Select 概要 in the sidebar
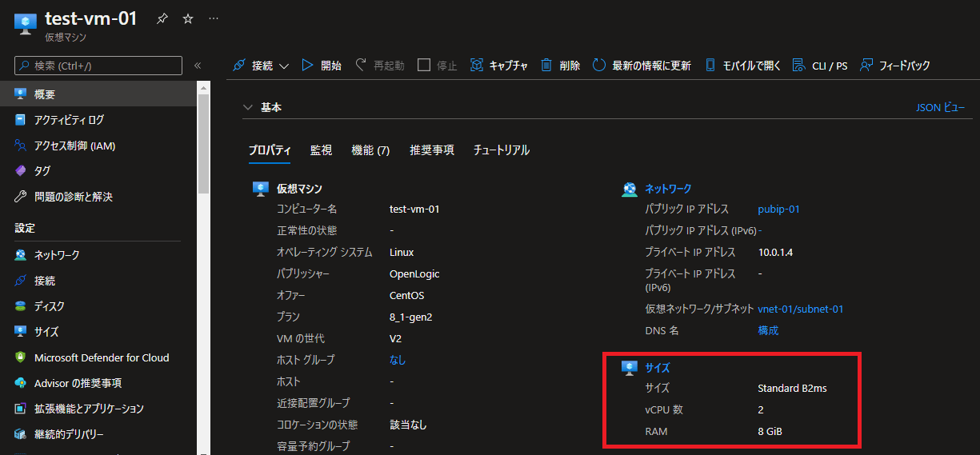 click(98, 94)
